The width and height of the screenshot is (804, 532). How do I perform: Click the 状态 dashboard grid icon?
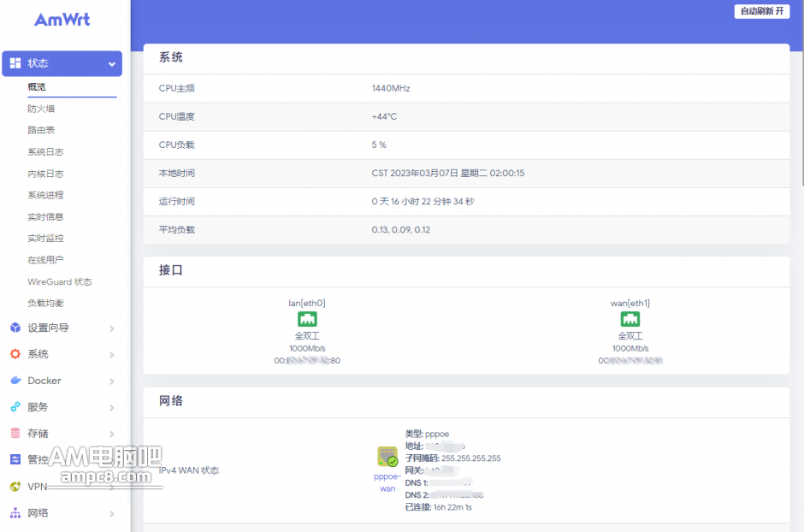tap(15, 63)
